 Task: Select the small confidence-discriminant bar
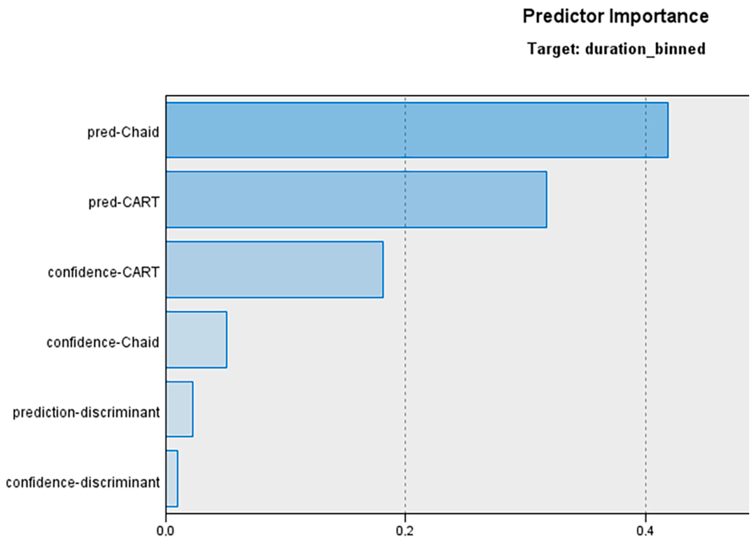tap(172, 478)
